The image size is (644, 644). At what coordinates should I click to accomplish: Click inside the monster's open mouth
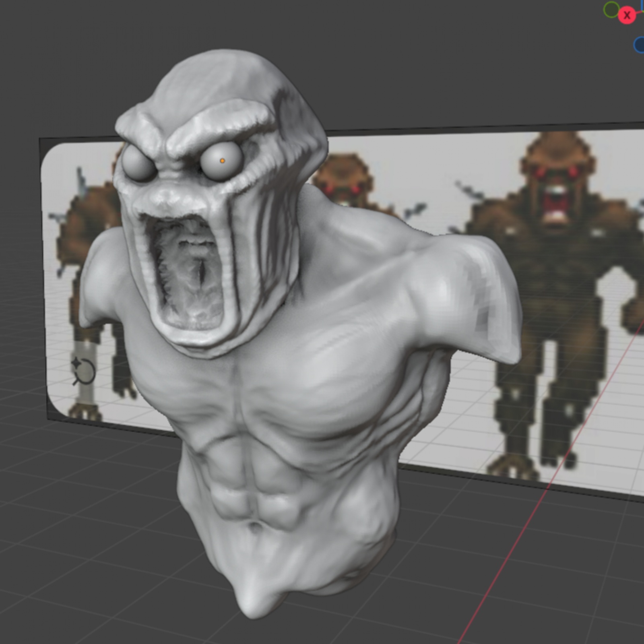click(189, 274)
